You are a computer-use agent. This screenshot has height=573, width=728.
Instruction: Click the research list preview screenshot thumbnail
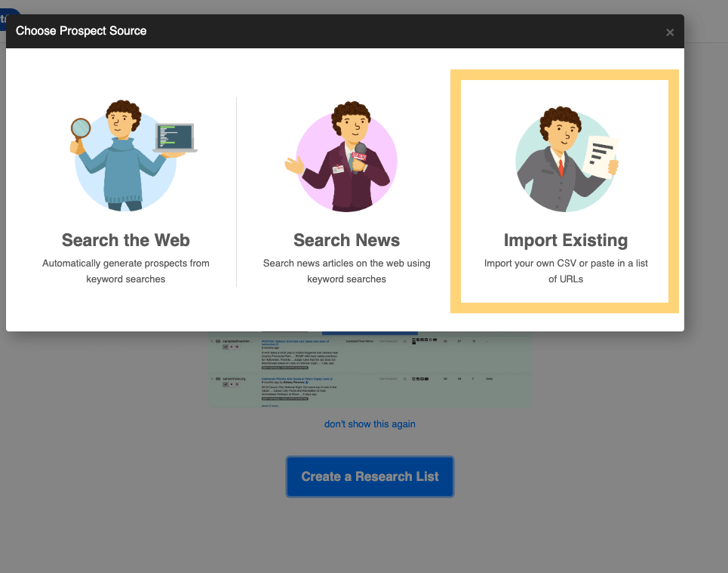coord(370,370)
